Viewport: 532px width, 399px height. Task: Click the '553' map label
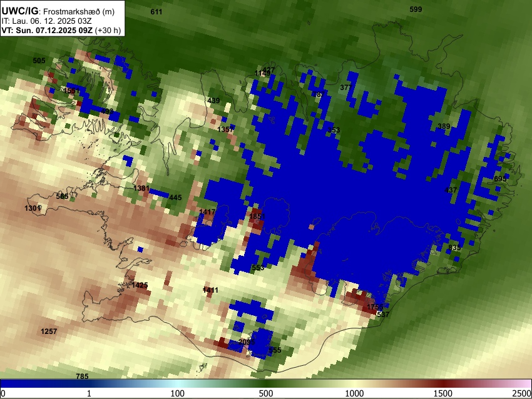click(258, 268)
